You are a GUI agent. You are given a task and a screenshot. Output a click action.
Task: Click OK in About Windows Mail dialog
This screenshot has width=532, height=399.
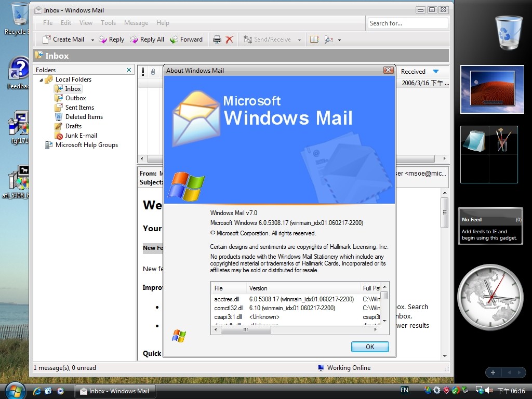[370, 347]
